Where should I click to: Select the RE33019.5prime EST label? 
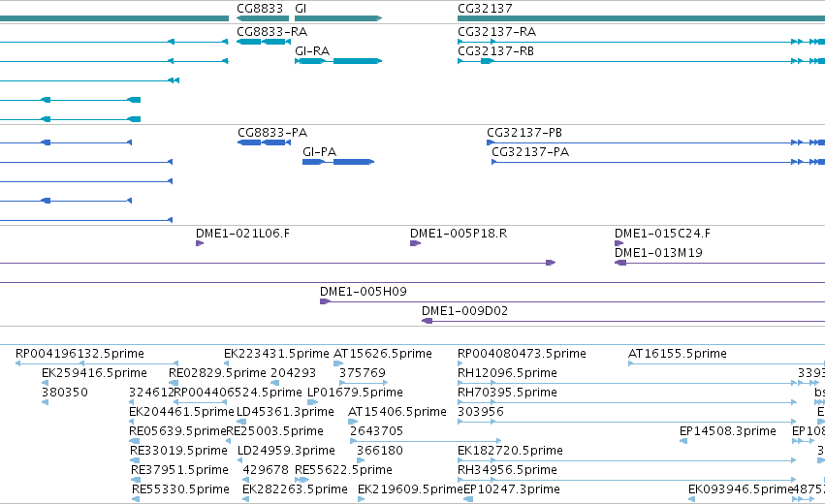179,452
